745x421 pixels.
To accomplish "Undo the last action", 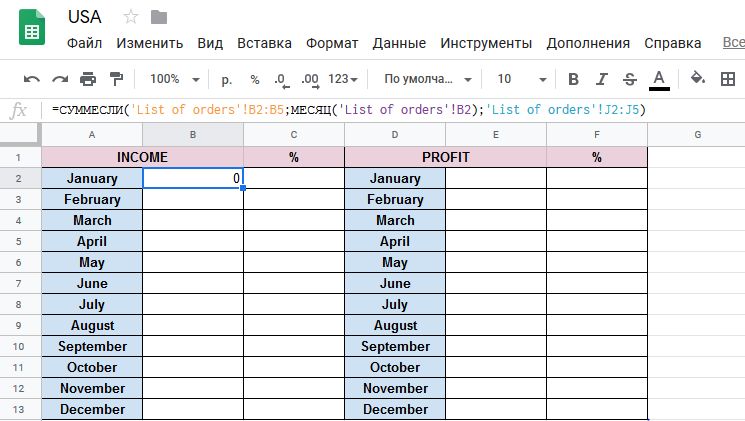I will point(32,79).
